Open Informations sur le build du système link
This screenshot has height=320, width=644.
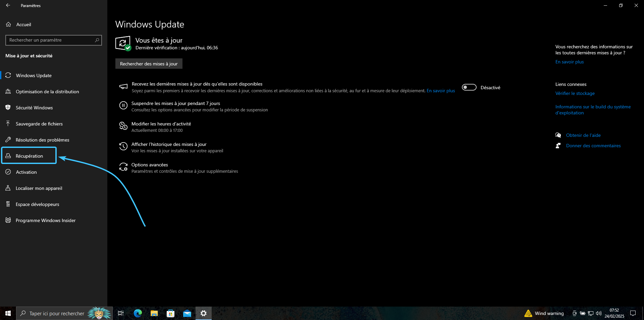[x=593, y=110]
